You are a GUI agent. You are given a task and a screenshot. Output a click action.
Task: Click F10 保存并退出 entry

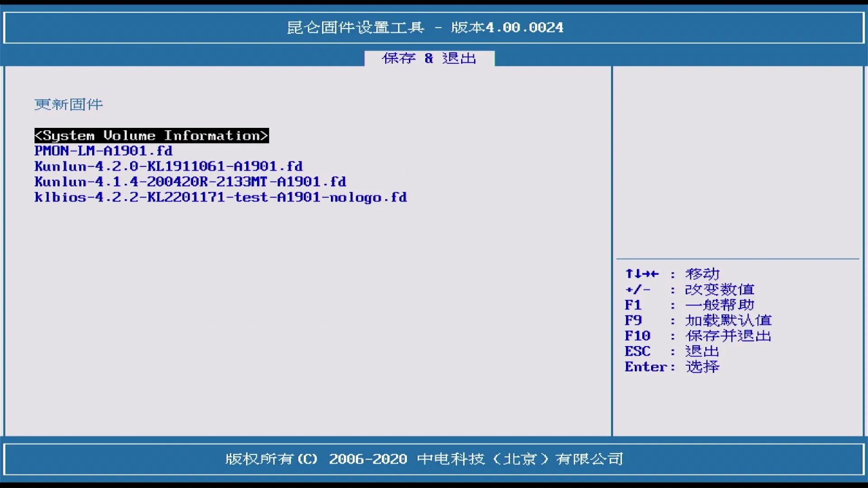pyautogui.click(x=637, y=336)
